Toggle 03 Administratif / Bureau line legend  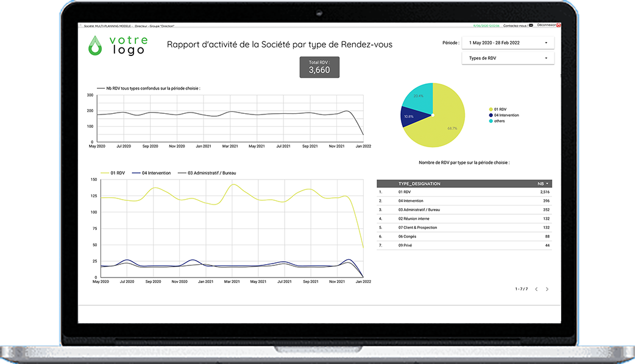click(207, 173)
